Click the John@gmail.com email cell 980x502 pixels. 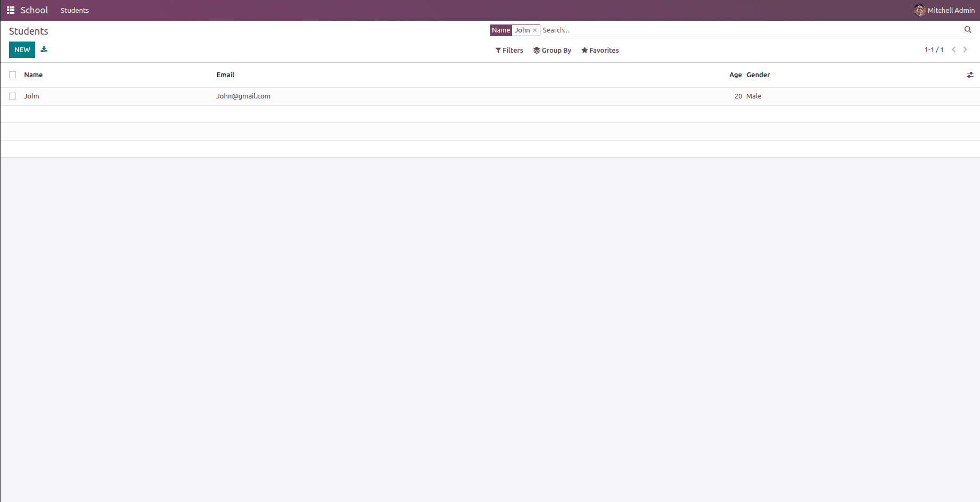243,96
